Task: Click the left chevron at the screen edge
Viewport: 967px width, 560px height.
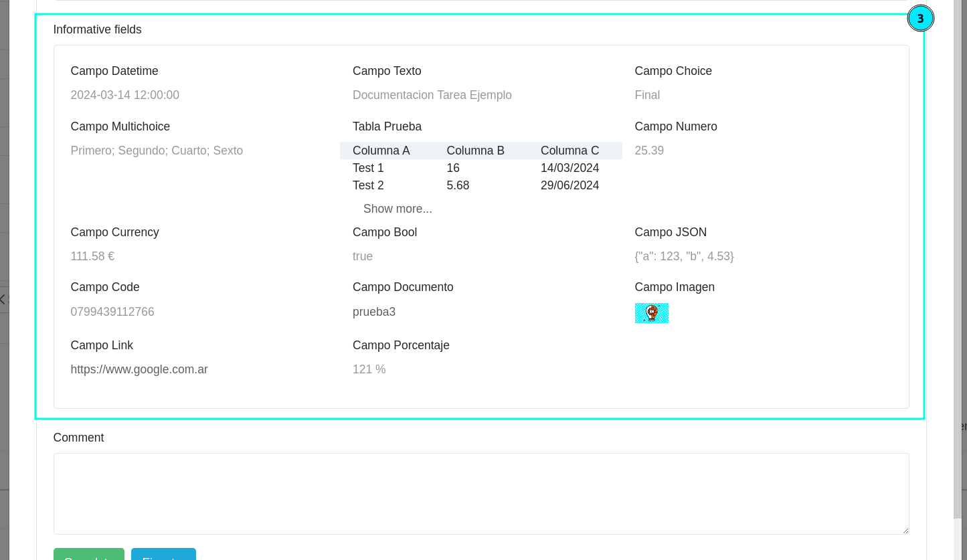Action: (x=3, y=299)
